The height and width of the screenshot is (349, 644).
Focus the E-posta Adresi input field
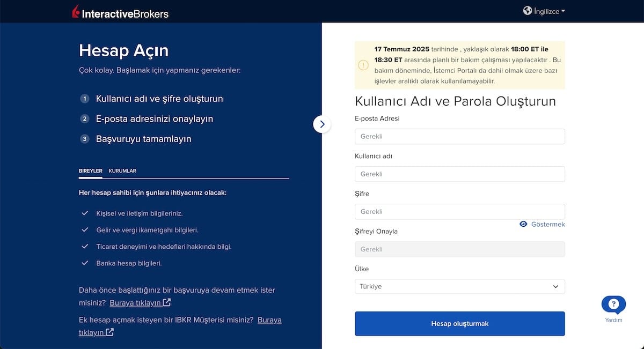click(460, 136)
